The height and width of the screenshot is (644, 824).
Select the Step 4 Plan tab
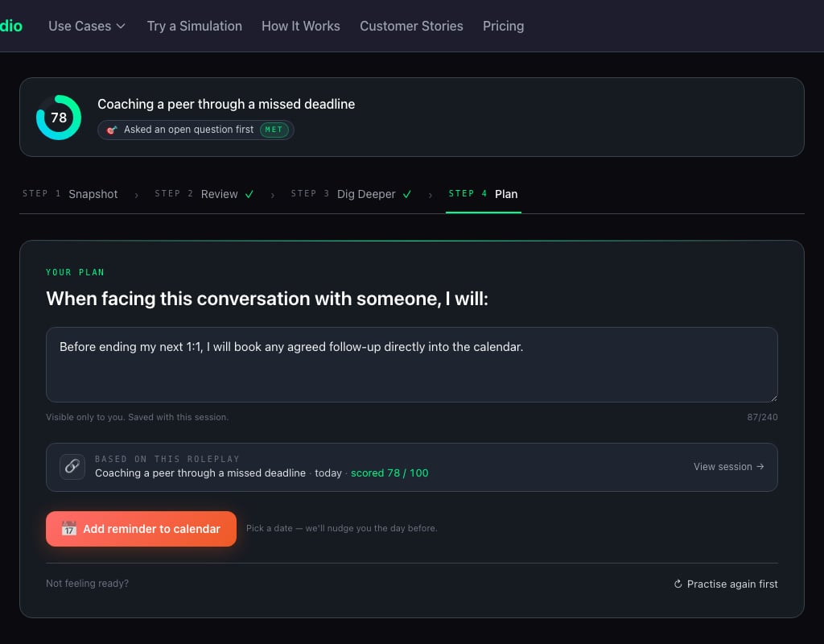[483, 194]
